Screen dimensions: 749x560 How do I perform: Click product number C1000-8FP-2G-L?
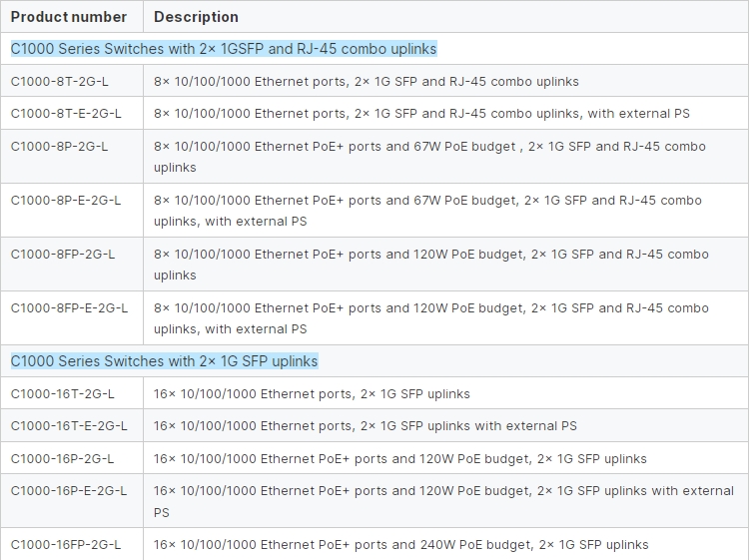point(63,254)
